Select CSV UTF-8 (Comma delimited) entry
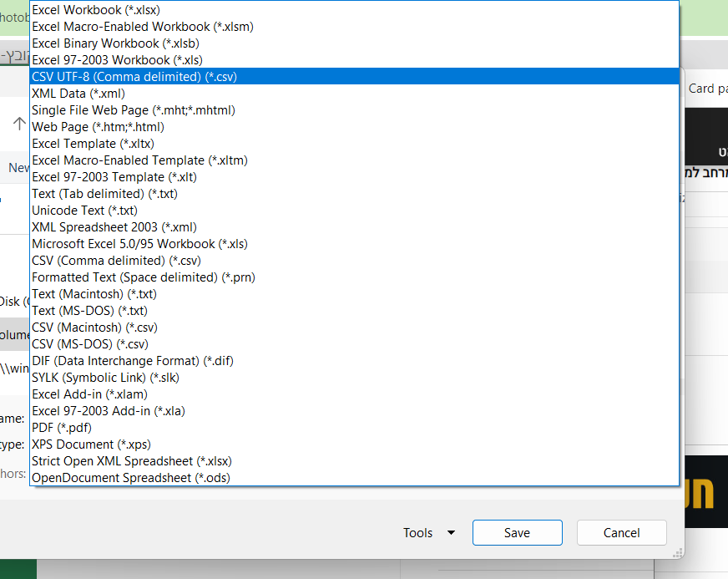728x579 pixels. tap(134, 77)
